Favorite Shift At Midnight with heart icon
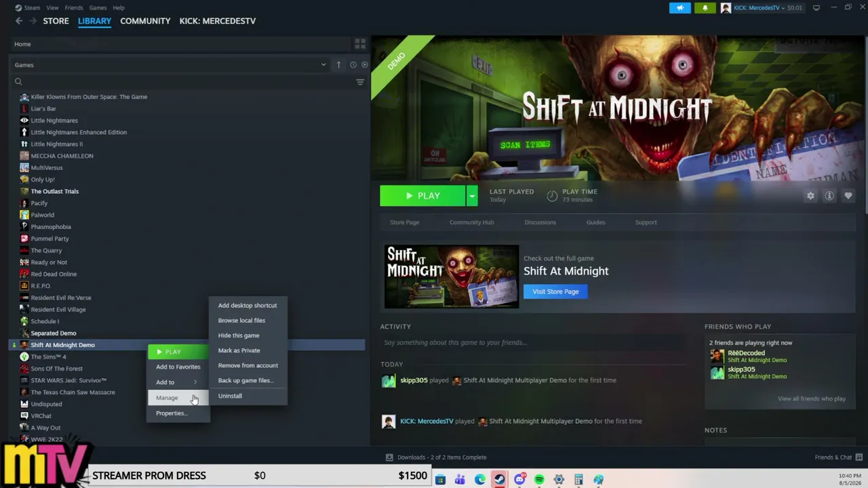The width and height of the screenshot is (868, 488). point(848,196)
